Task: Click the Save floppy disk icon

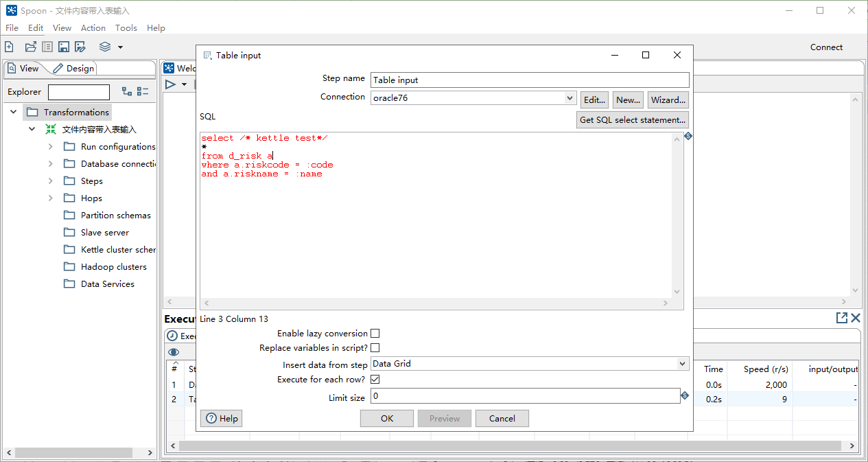Action: tap(64, 47)
